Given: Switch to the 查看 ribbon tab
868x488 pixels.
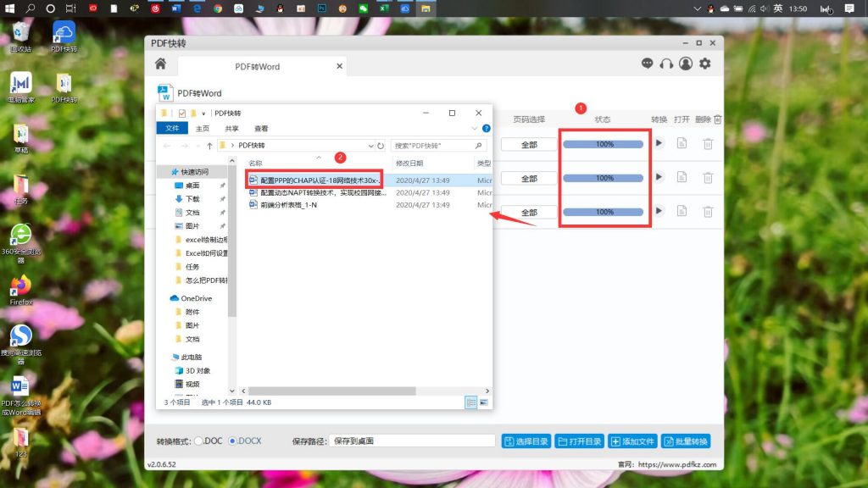Looking at the screenshot, I should pos(261,129).
